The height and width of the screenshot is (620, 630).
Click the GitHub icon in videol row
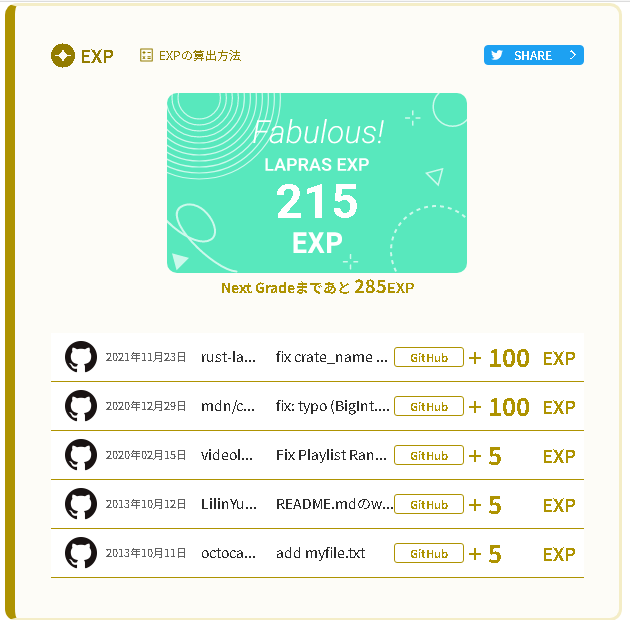click(80, 455)
